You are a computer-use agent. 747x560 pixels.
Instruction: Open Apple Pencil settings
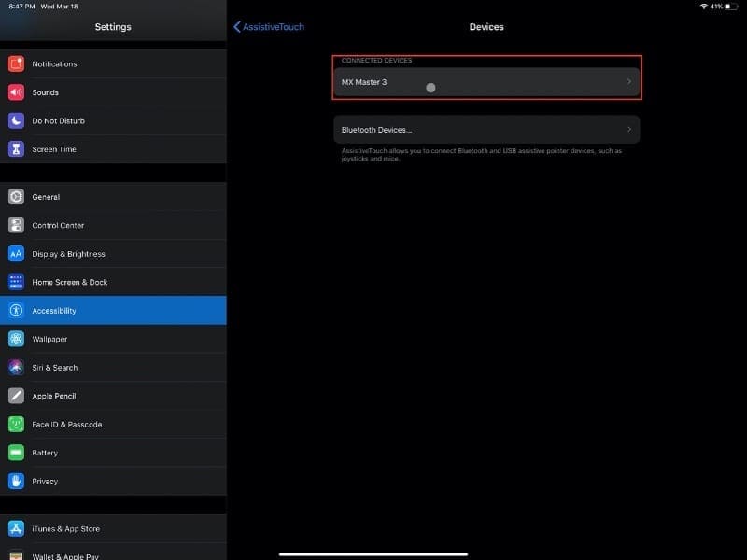tap(113, 396)
